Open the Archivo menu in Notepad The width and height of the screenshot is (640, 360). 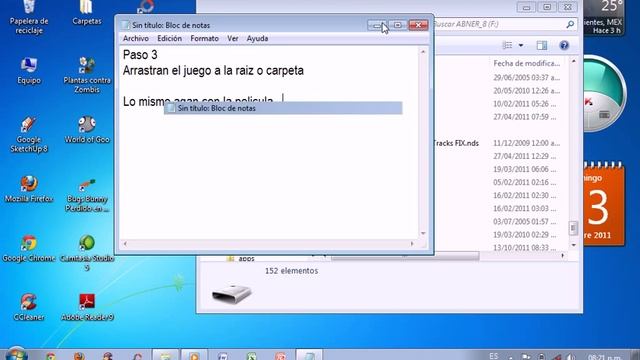pos(136,38)
